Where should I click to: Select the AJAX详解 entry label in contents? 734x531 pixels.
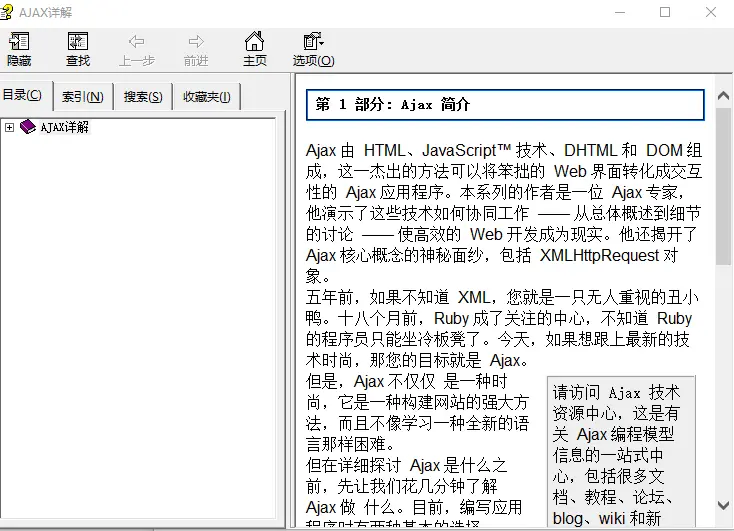[65, 127]
